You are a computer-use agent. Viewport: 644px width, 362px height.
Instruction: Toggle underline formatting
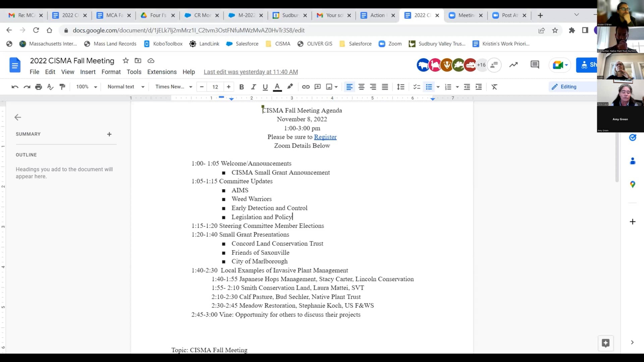coord(265,87)
